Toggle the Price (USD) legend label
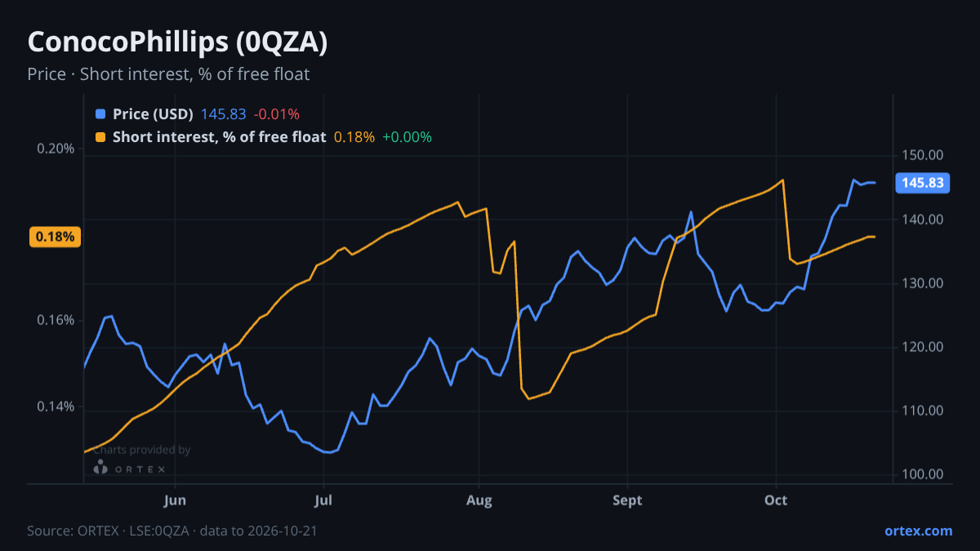Viewport: 980px width, 551px height. [153, 114]
